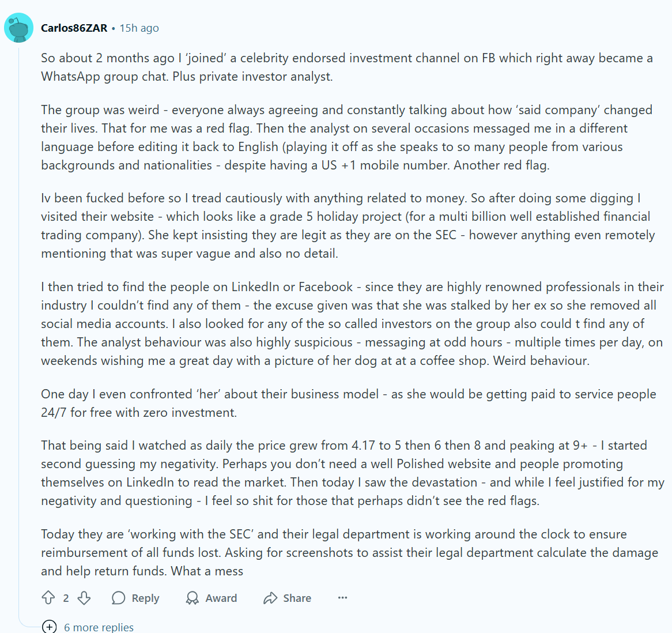Downvote the Carlos86ZAR comment
This screenshot has width=672, height=633.
(84, 598)
